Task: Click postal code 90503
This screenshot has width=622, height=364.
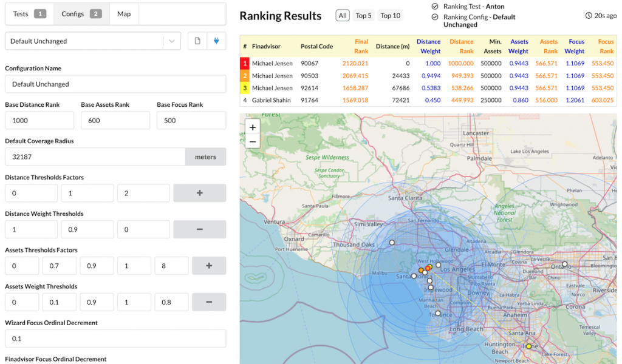Action: (309, 76)
